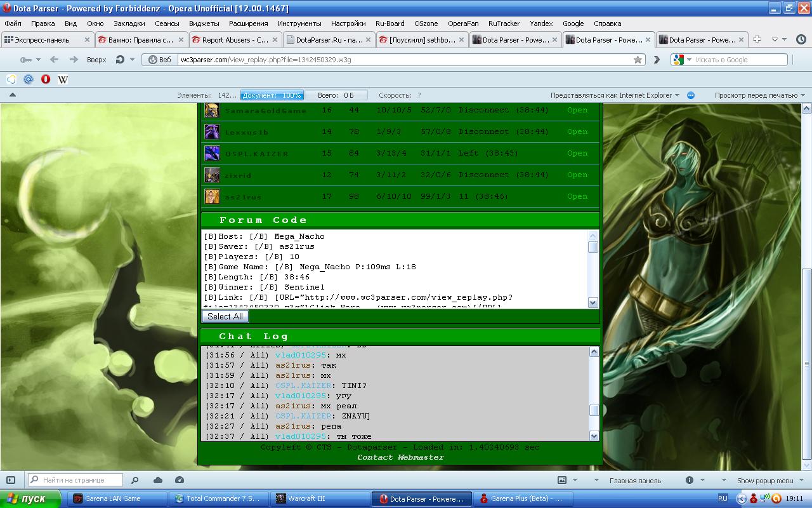Open Opera Link cloud icon in status bar
812x508 pixels.
pyautogui.click(x=158, y=480)
